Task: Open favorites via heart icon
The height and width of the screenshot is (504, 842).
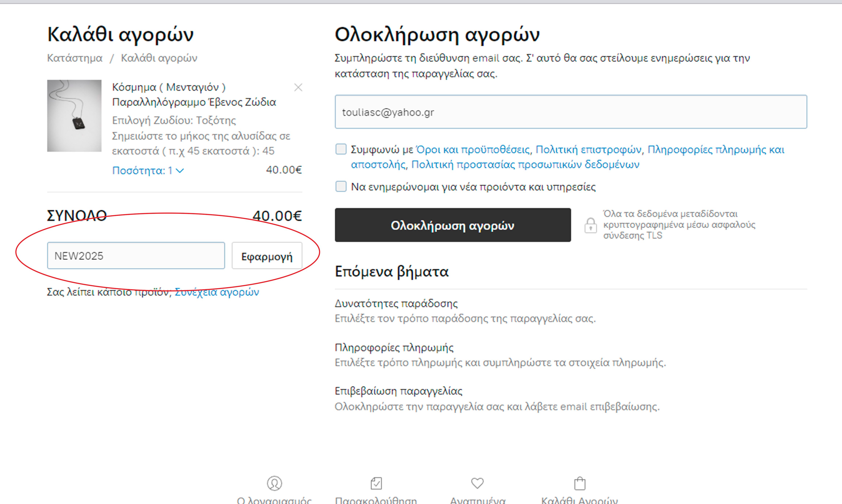Action: pyautogui.click(x=477, y=483)
